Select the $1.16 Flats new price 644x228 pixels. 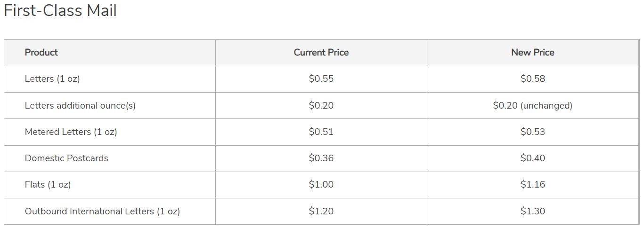pos(533,184)
